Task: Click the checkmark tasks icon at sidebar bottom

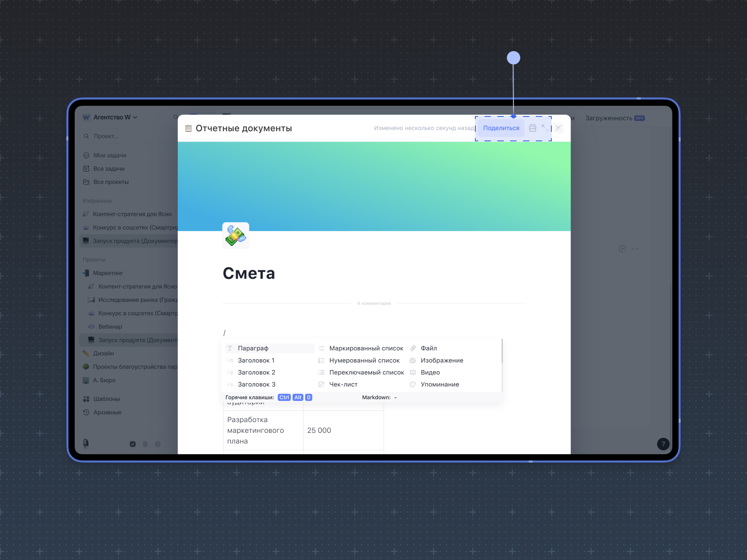Action: click(x=133, y=444)
